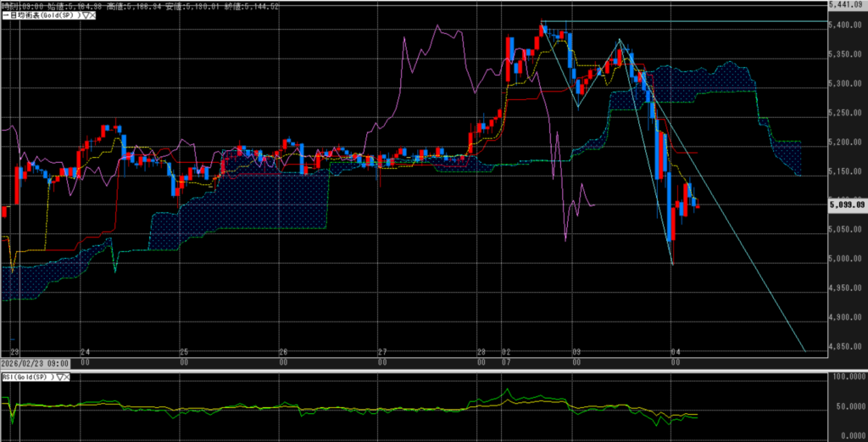The height and width of the screenshot is (442, 868).
Task: Open the Ichimoku indicator dropdown triangle
Action: [x=83, y=14]
